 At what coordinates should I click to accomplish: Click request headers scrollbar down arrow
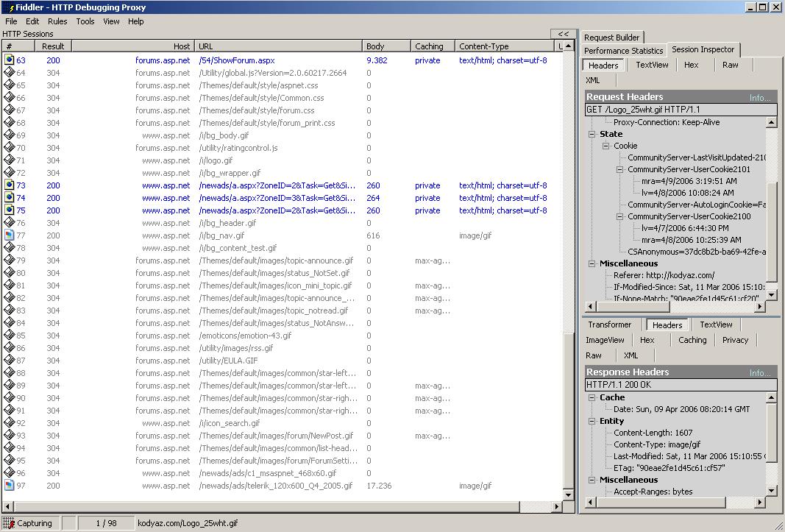point(772,295)
